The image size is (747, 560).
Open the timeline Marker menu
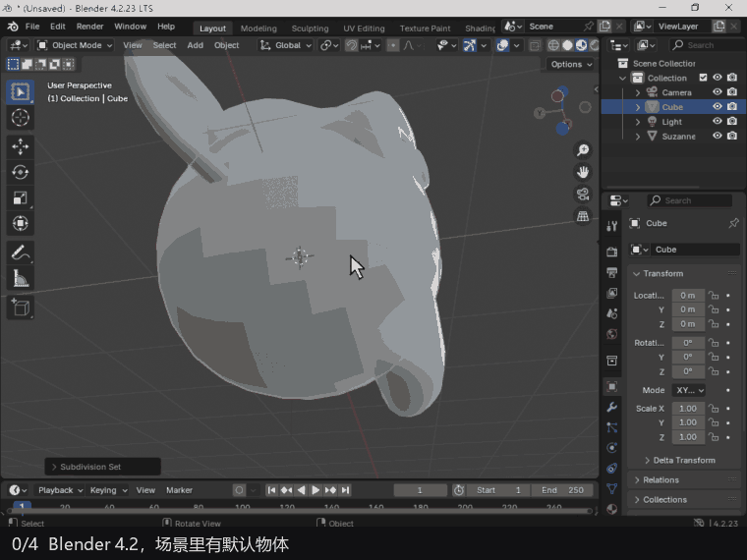click(179, 490)
